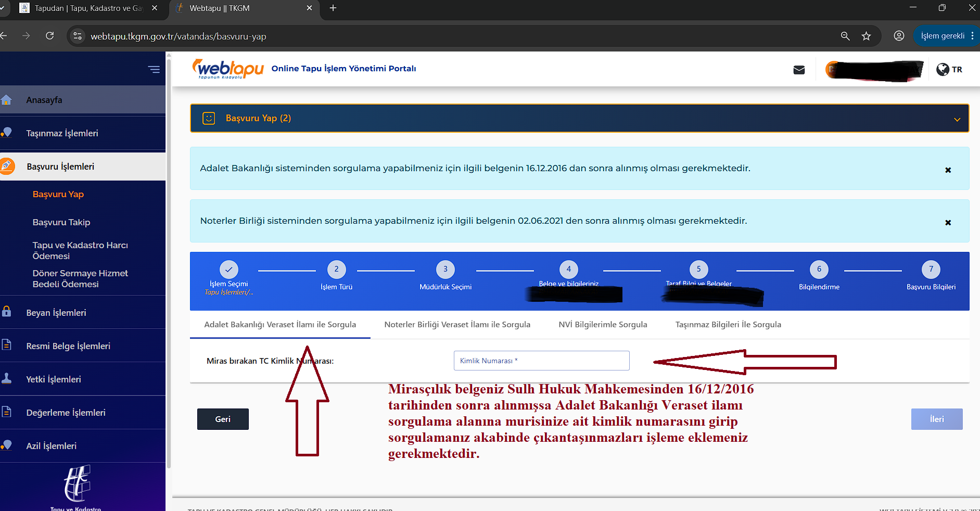980x511 pixels.
Task: Click the İleri button
Action: click(937, 419)
